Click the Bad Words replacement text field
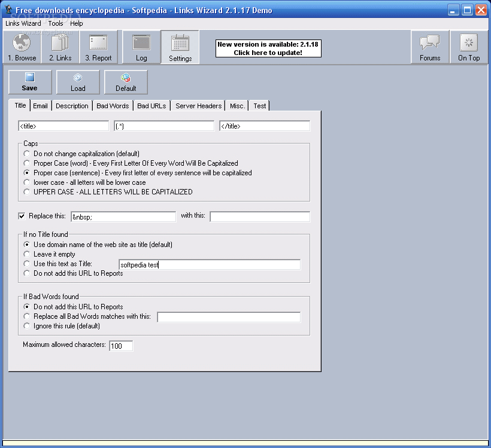 pos(229,317)
